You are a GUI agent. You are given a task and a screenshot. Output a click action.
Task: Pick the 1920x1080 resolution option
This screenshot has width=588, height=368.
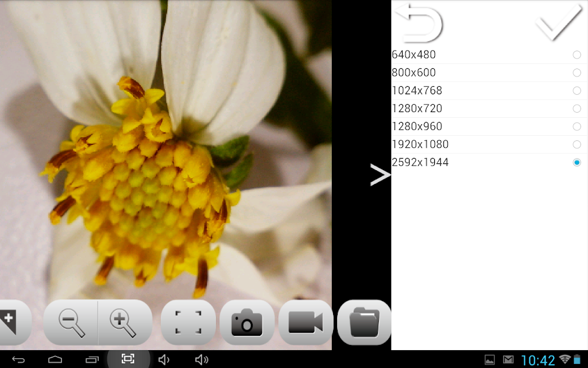click(x=489, y=144)
